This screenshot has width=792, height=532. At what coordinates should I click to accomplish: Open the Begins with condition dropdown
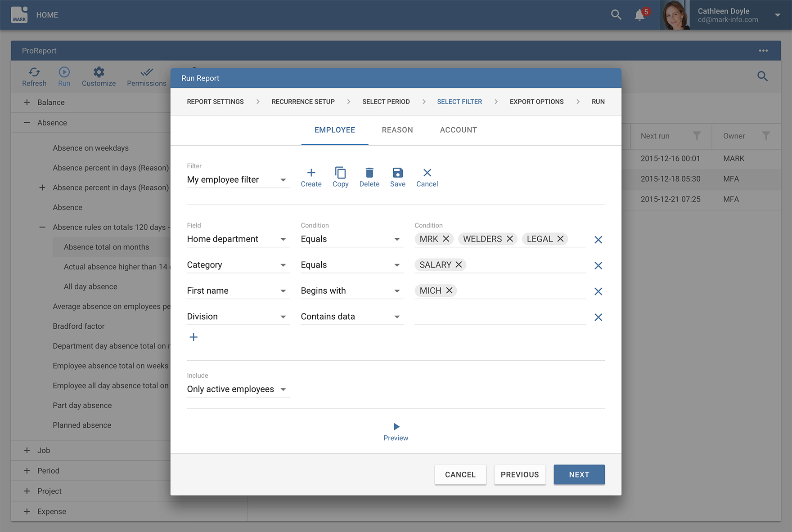point(351,291)
